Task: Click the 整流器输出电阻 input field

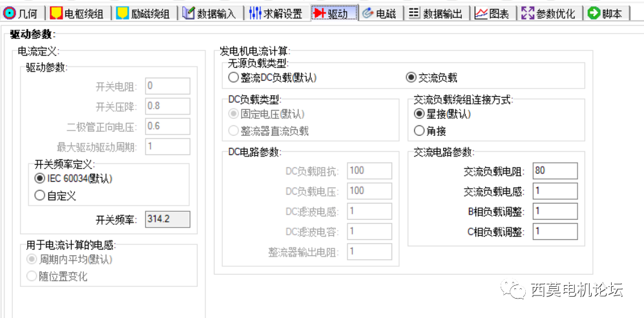Action: pos(369,252)
